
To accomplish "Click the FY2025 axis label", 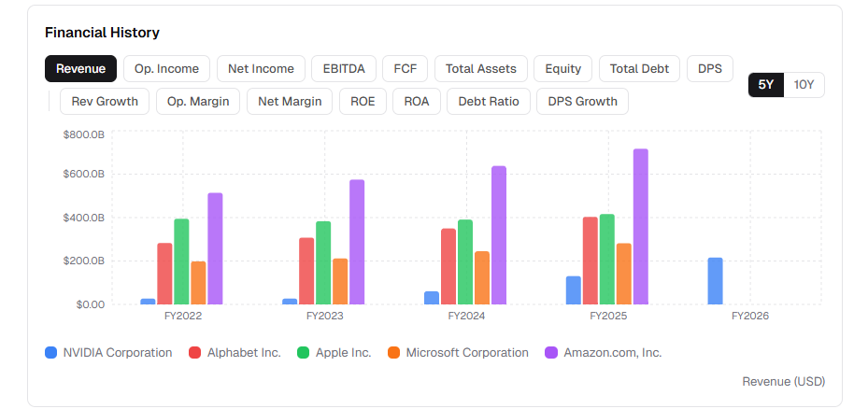I will coord(608,317).
